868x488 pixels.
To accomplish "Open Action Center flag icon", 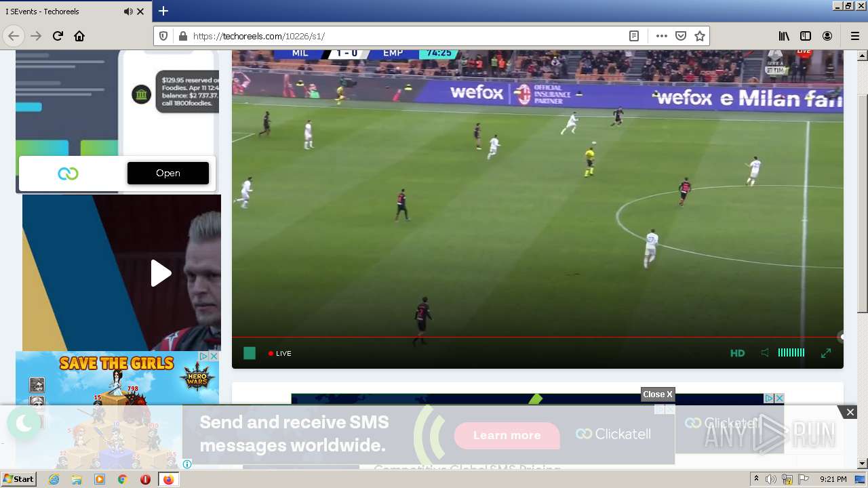I will pyautogui.click(x=804, y=479).
